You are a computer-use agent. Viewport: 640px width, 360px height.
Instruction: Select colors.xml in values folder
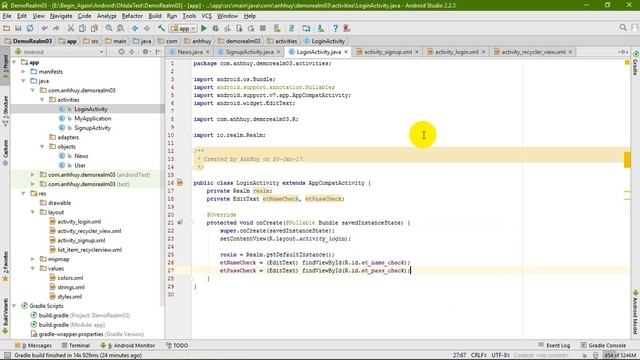[70, 278]
